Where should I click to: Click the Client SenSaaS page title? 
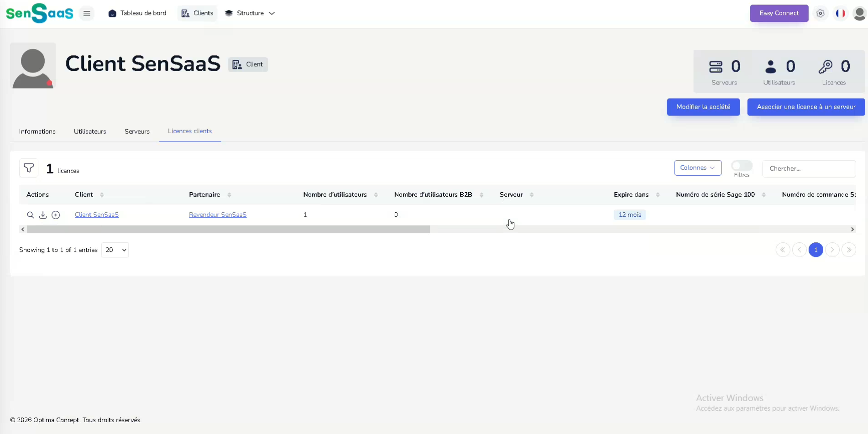point(143,64)
